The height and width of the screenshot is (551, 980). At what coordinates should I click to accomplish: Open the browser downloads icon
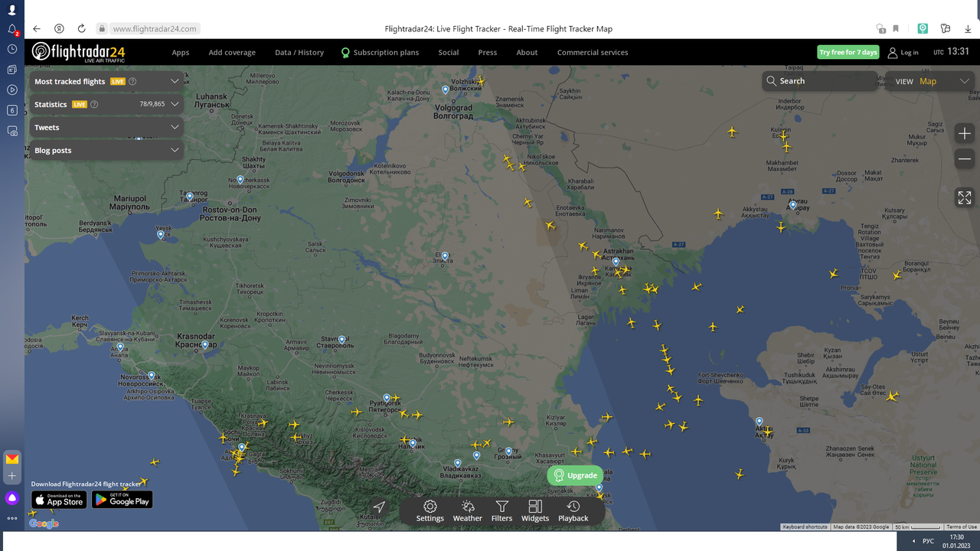pyautogui.click(x=968, y=29)
